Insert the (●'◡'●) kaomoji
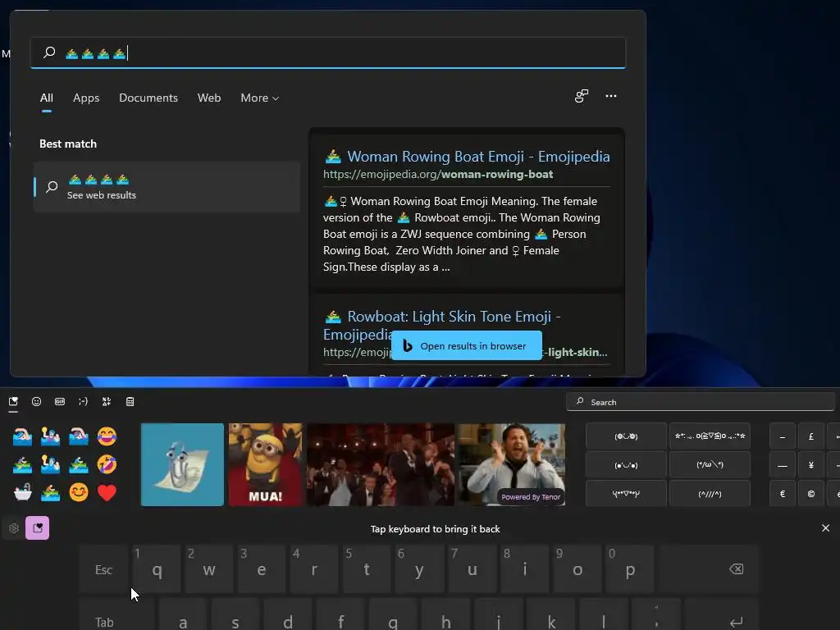The height and width of the screenshot is (630, 840). tap(626, 464)
